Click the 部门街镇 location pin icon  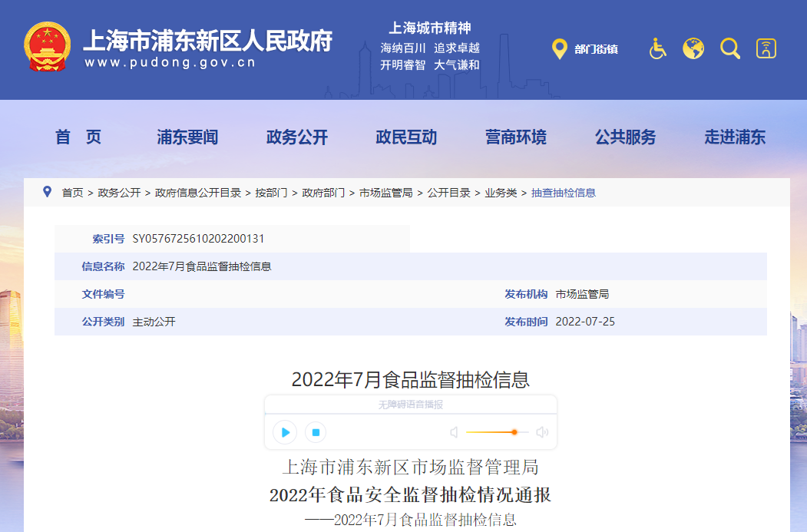pos(560,49)
